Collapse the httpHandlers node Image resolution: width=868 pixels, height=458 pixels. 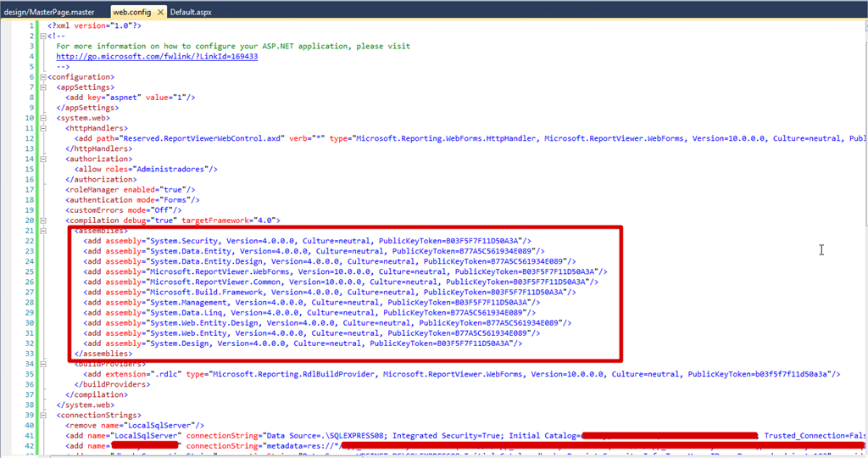pyautogui.click(x=42, y=128)
